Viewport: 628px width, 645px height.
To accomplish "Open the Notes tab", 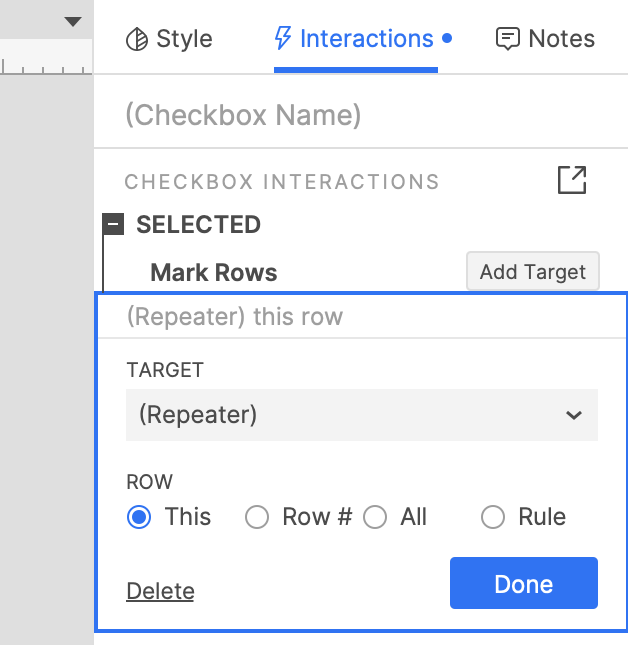I will tap(545, 39).
